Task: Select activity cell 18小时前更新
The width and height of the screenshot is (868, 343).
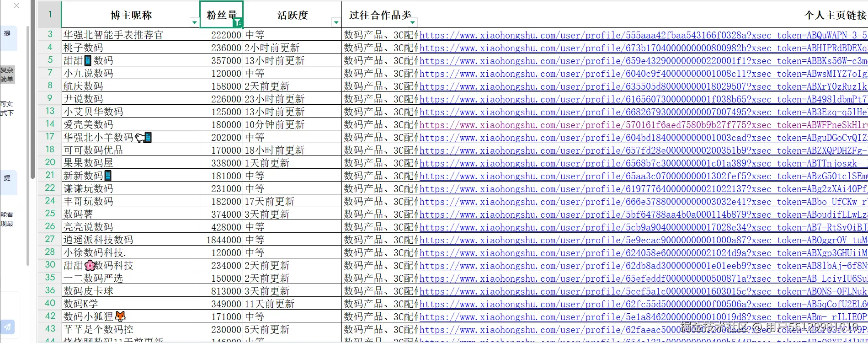Action: coord(293,150)
